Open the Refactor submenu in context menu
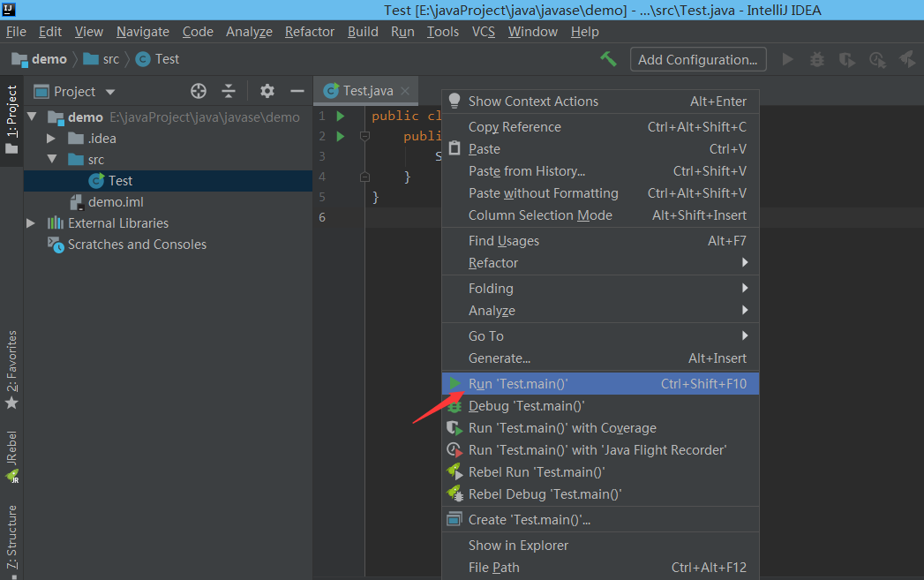The width and height of the screenshot is (924, 580). (600, 263)
